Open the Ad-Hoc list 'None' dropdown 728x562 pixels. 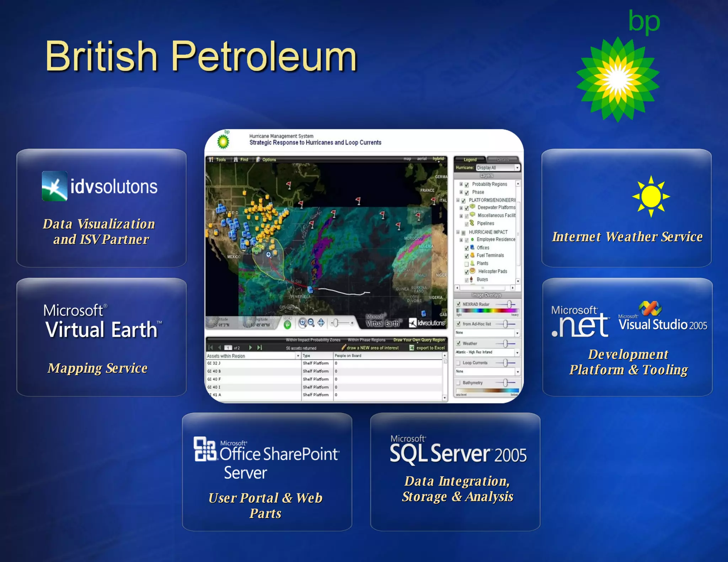(487, 333)
